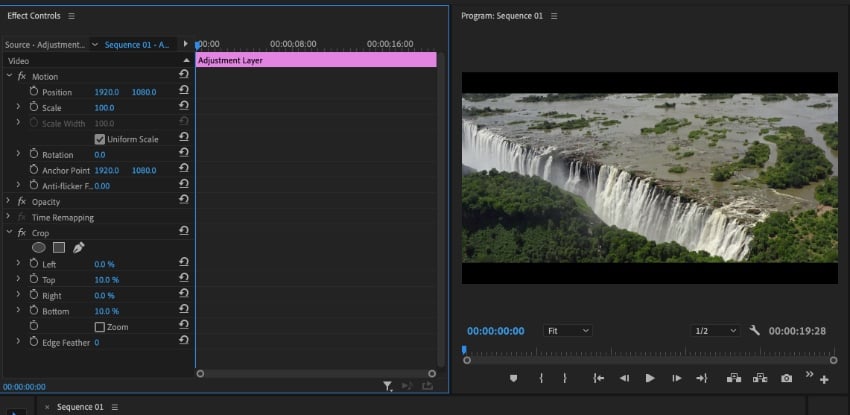Add a marker in Program Monitor
Screen dimensions: 850x415
(513, 379)
